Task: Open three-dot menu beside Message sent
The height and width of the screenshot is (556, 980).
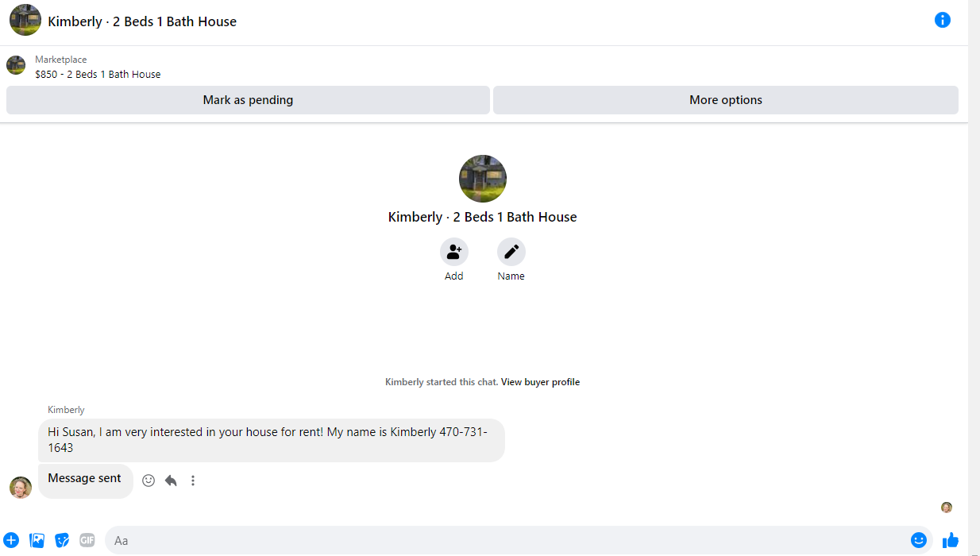Action: click(x=193, y=481)
